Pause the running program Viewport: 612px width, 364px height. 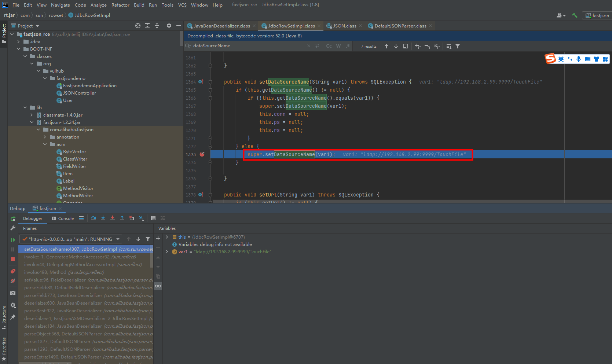coord(13,249)
